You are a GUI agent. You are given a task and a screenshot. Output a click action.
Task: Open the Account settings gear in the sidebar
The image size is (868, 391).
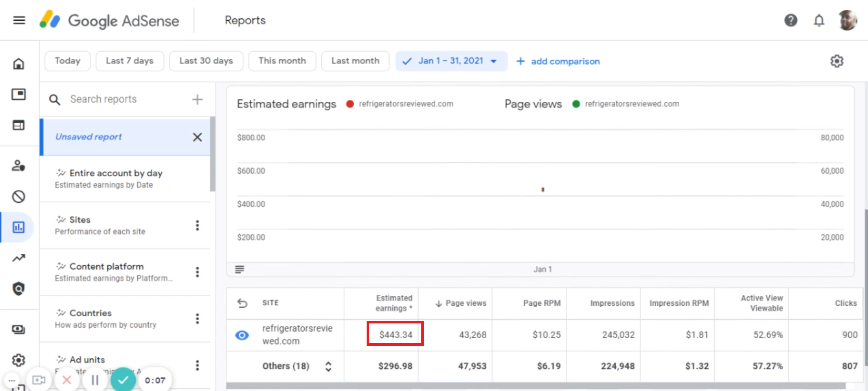pyautogui.click(x=19, y=360)
